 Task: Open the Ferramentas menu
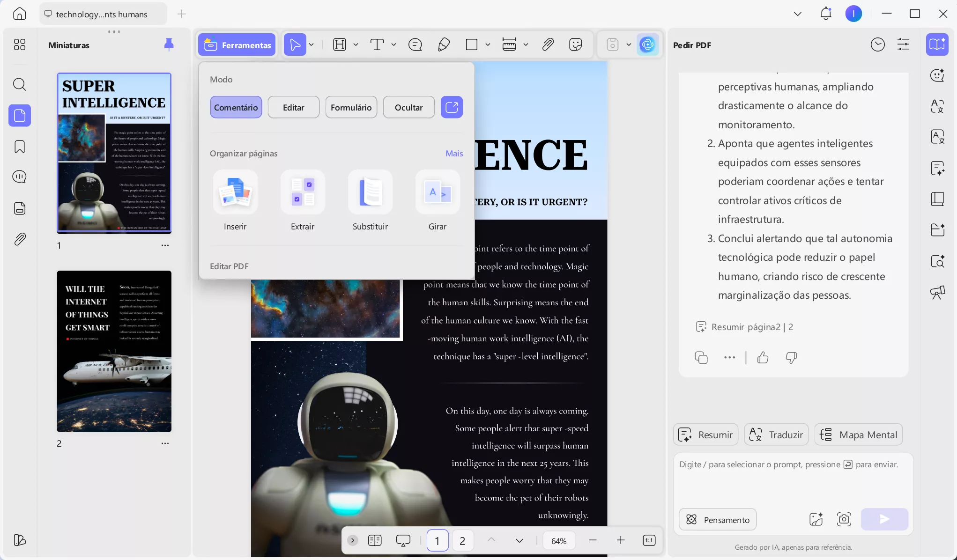click(x=237, y=45)
